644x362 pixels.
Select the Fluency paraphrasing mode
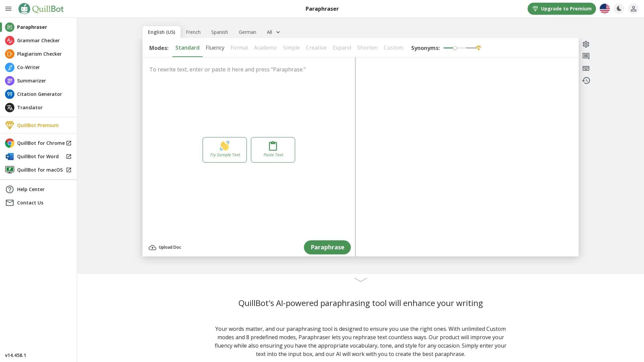215,48
